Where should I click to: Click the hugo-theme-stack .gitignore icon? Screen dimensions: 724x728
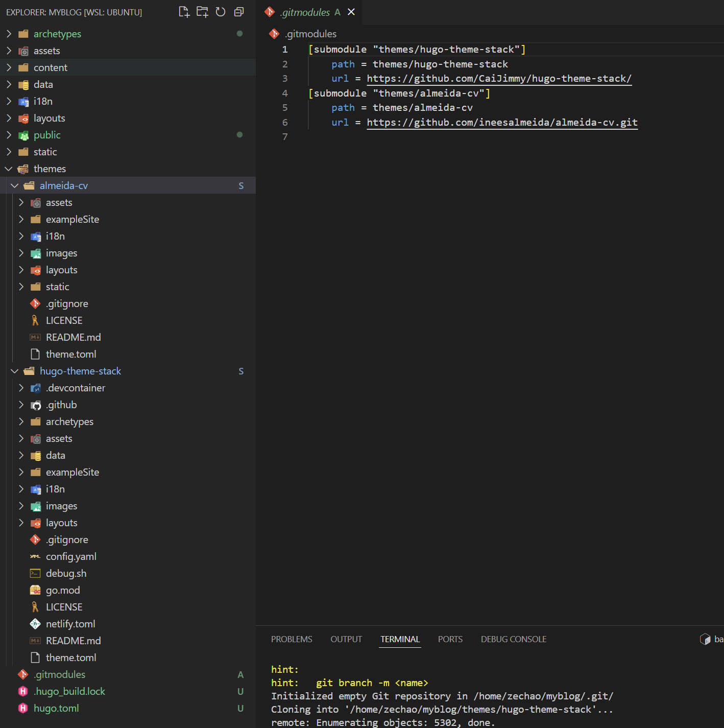pyautogui.click(x=35, y=539)
